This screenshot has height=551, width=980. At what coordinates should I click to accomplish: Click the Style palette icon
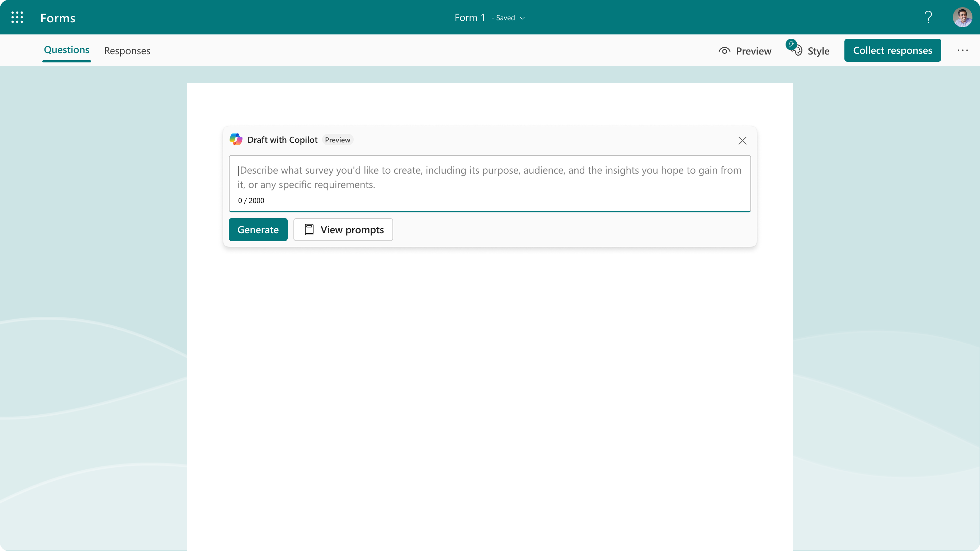797,51
